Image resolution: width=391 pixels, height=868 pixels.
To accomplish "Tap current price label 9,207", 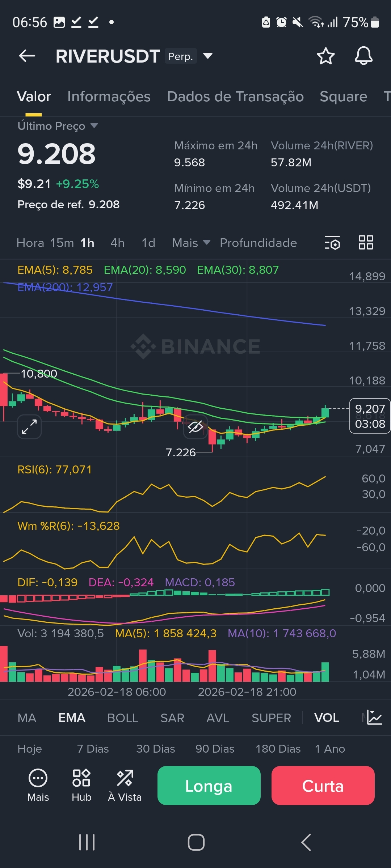I will coord(370,416).
